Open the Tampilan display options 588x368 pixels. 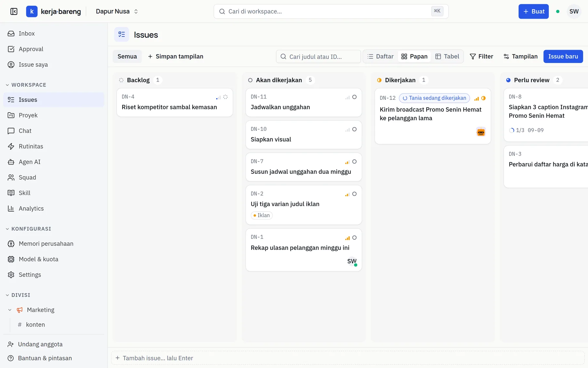click(x=520, y=57)
